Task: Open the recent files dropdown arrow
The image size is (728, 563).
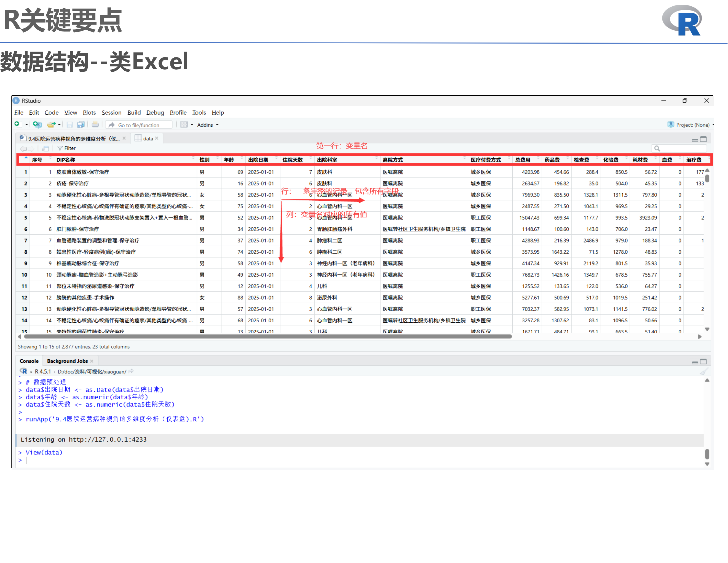Action: click(x=59, y=125)
